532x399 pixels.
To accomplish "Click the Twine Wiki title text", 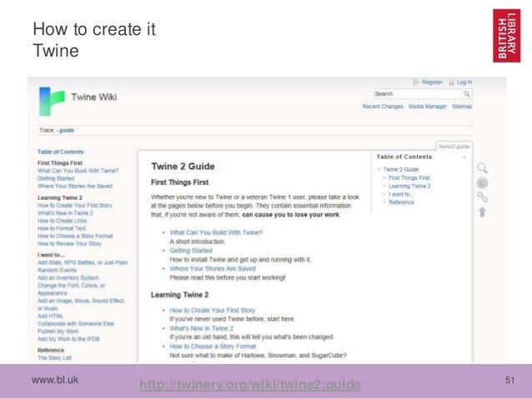I will pos(94,97).
